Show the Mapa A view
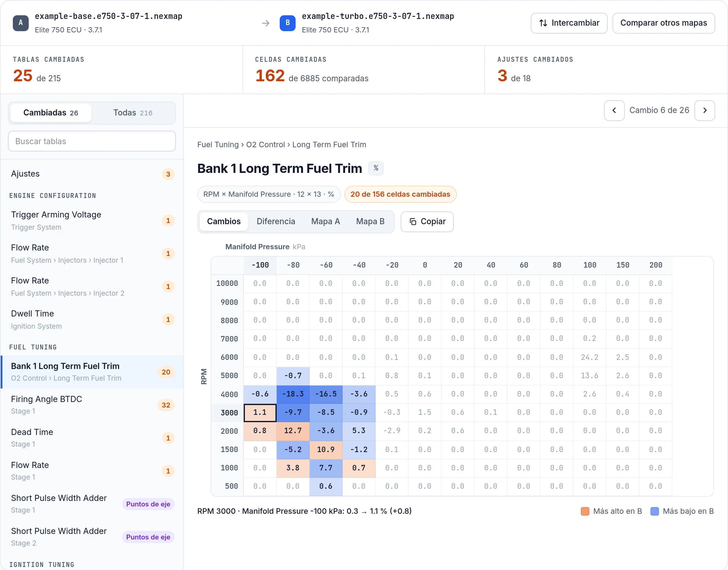This screenshot has height=570, width=728. 325,221
